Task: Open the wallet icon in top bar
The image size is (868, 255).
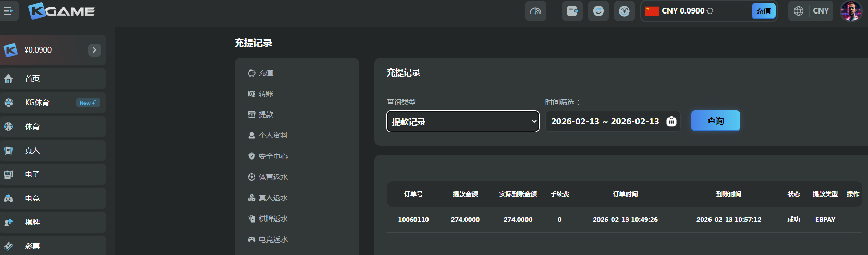Action: click(x=572, y=11)
